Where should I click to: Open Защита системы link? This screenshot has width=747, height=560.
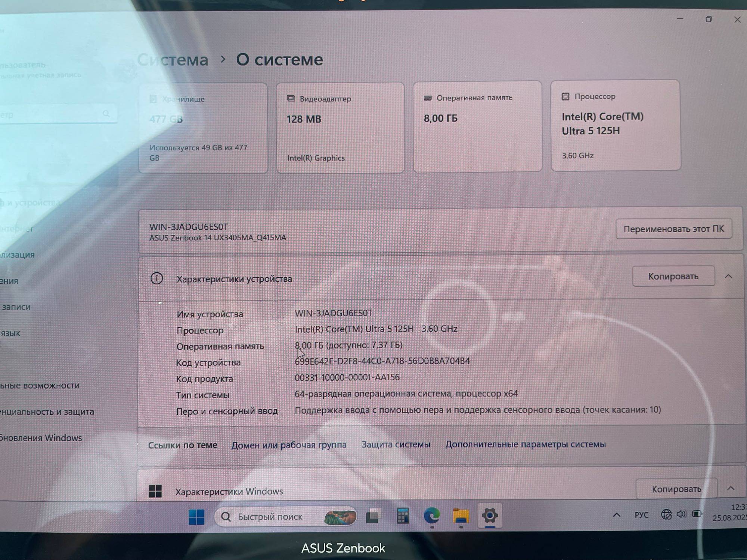coord(396,444)
